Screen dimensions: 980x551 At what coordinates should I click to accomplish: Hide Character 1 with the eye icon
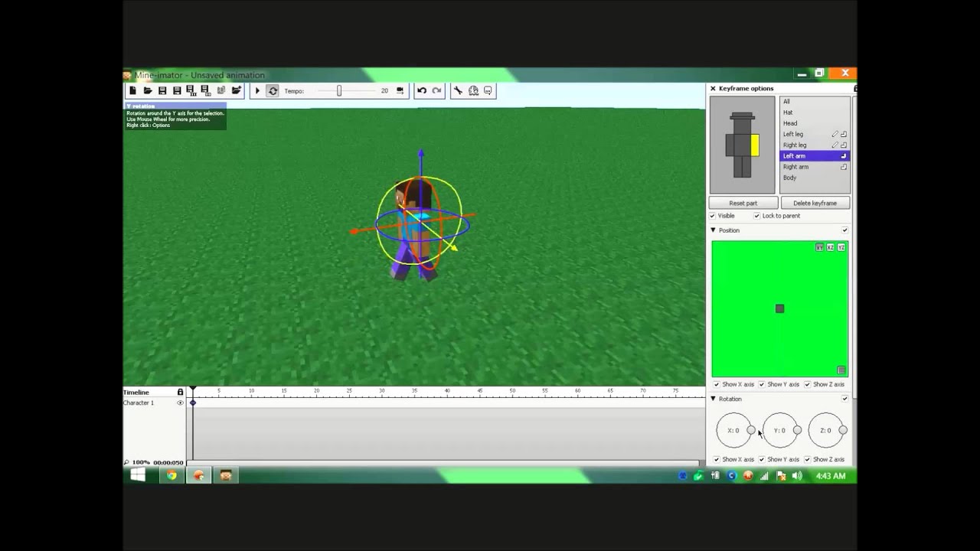[x=181, y=403]
